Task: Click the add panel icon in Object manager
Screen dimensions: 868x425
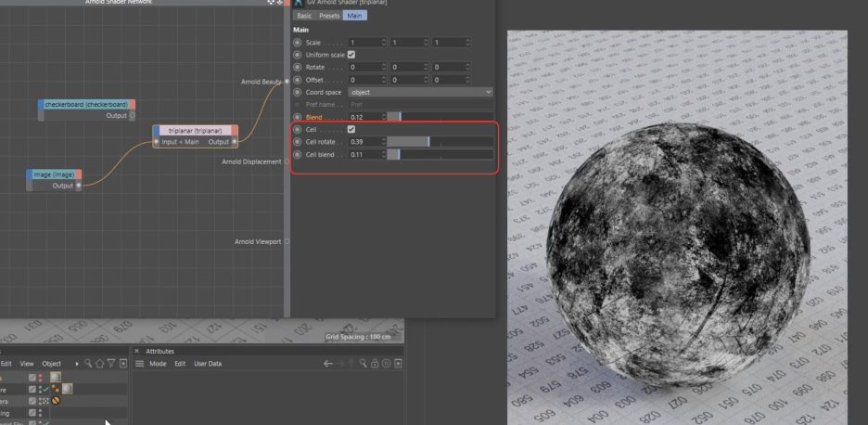Action: pos(123,364)
